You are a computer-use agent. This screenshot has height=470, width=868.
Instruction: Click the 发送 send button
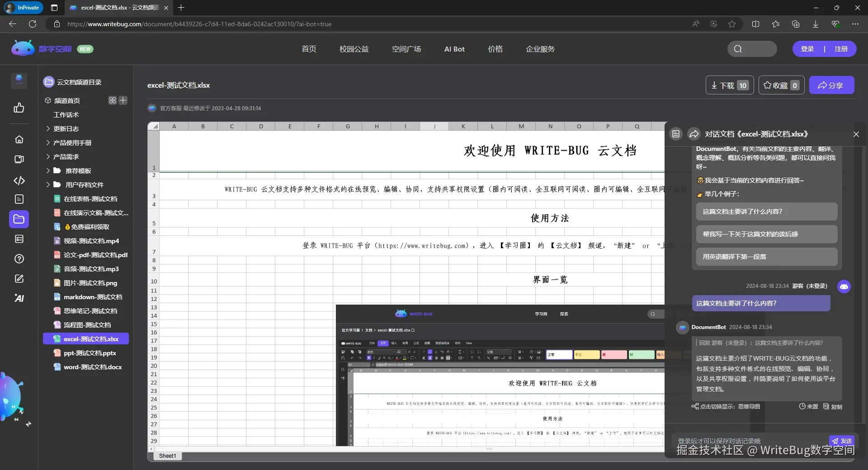[x=842, y=441]
